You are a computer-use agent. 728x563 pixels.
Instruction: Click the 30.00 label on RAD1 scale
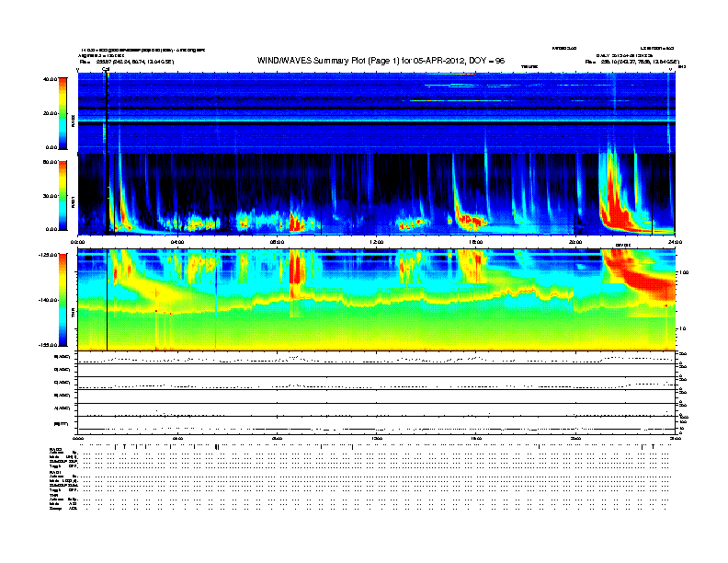click(x=51, y=196)
